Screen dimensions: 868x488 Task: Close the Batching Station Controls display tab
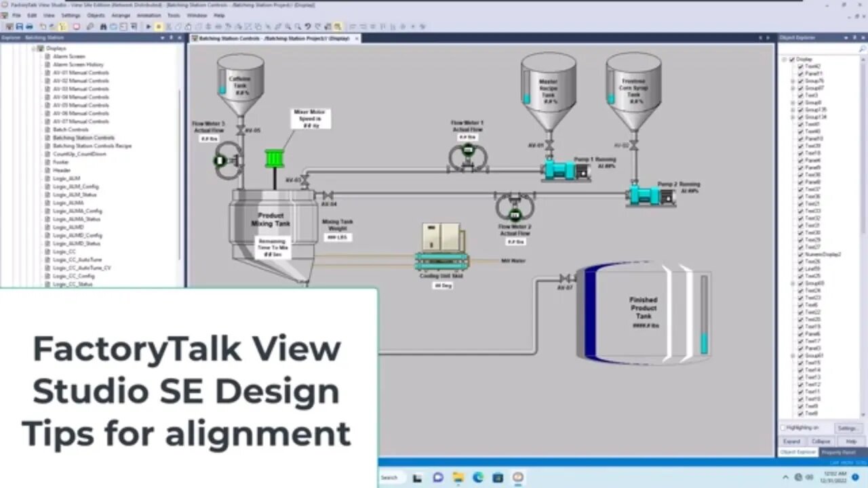(x=357, y=39)
